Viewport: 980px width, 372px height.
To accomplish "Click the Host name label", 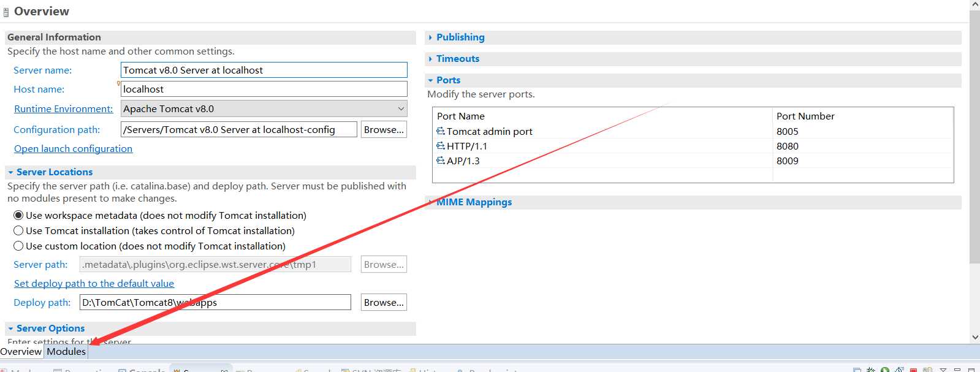I will click(x=39, y=89).
